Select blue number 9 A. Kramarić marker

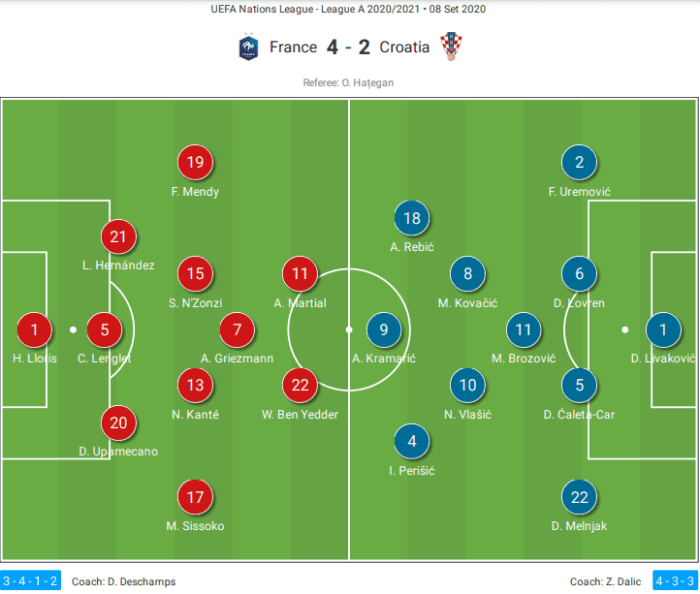click(383, 330)
